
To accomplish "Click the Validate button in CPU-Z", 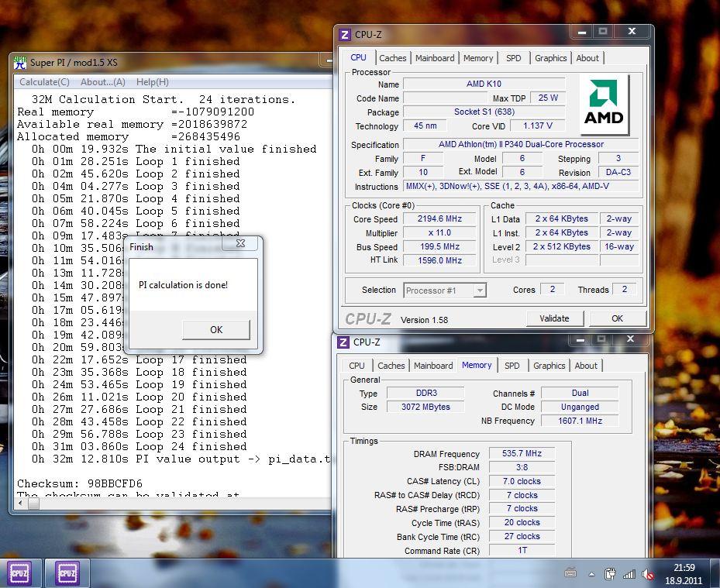I will [x=554, y=318].
